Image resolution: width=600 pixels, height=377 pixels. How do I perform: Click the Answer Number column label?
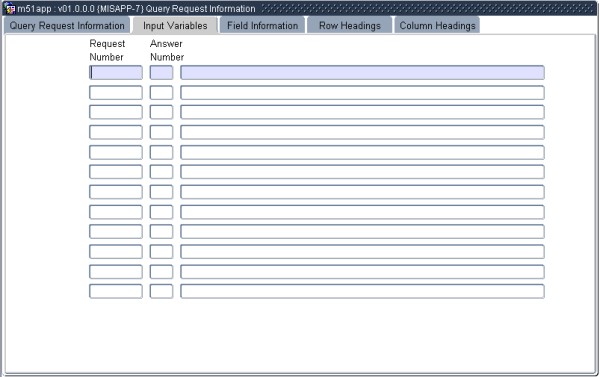point(167,50)
